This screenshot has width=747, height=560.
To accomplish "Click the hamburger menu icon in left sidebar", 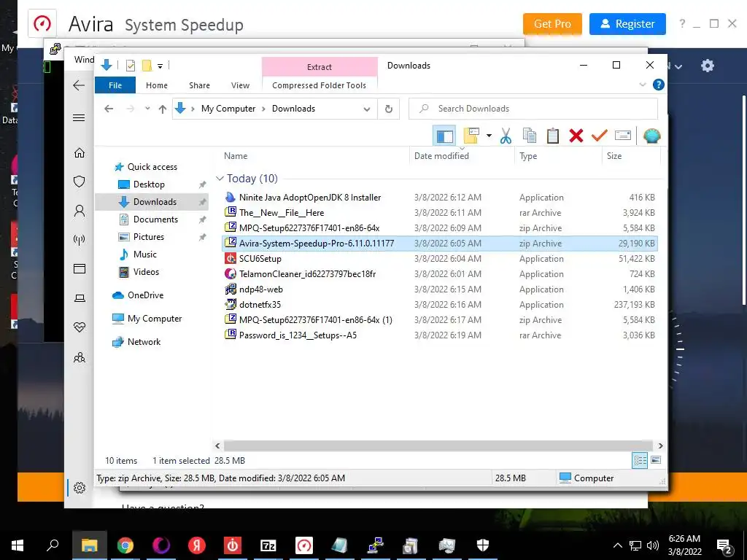I will point(79,117).
